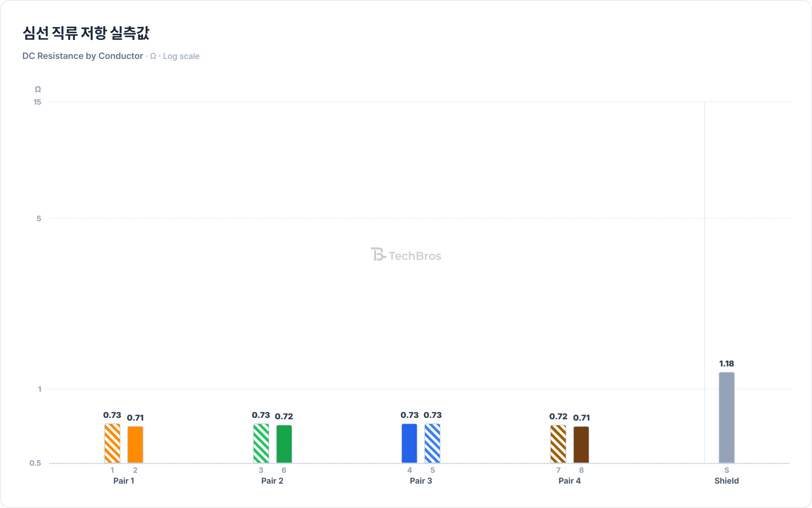This screenshot has height=508, width=812.
Task: Click the 1 y-axis tick label
Action: tap(40, 389)
